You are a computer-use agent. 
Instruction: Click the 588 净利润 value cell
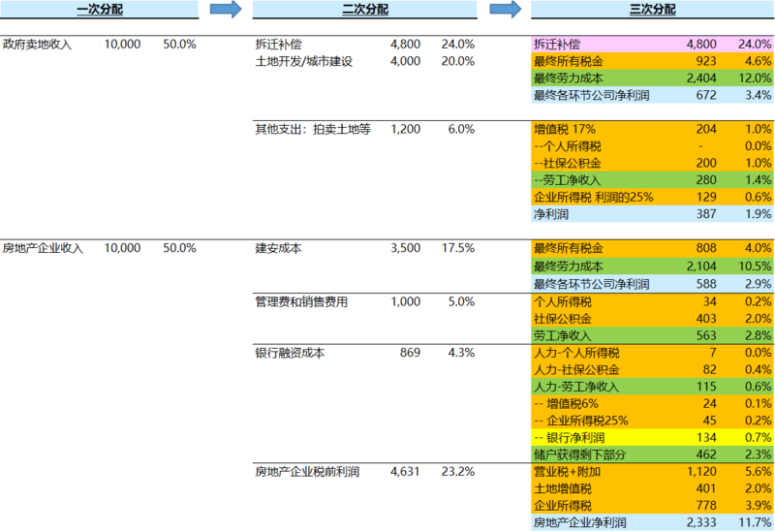click(706, 284)
